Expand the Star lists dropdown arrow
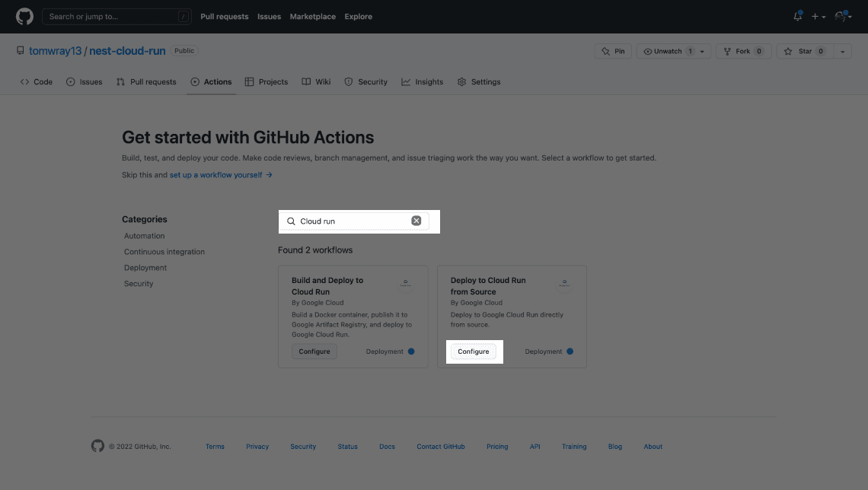Screen dimensions: 868x490 (843, 52)
